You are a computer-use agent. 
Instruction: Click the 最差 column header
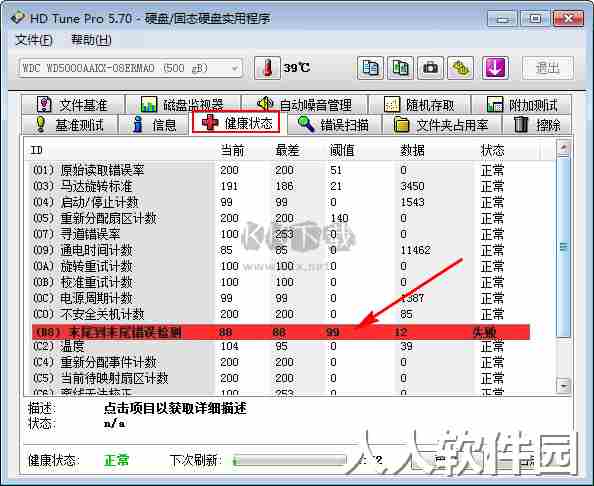[x=287, y=150]
